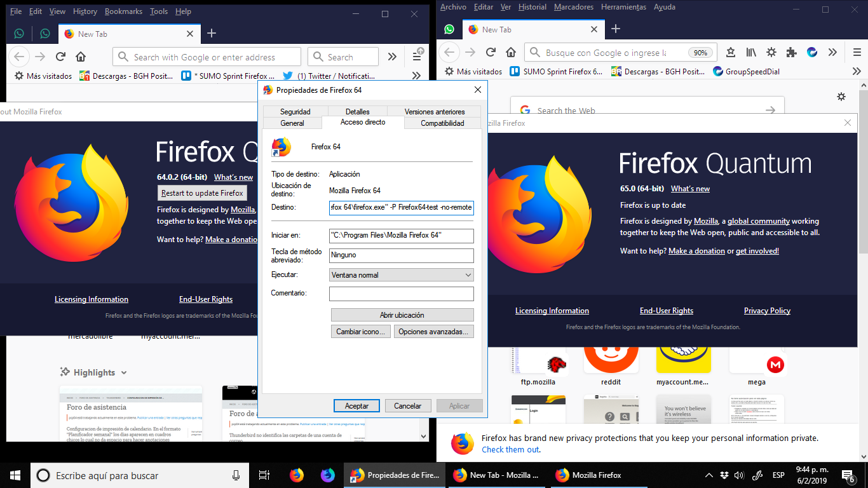Go back in left Firefox window
Screen dimensions: 868x488
pyautogui.click(x=19, y=57)
